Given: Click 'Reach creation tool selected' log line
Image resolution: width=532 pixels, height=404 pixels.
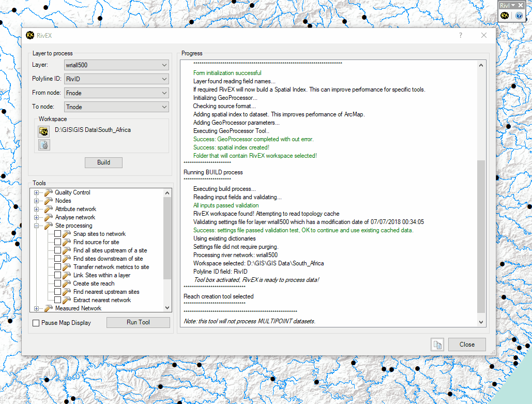Looking at the screenshot, I should tap(219, 296).
